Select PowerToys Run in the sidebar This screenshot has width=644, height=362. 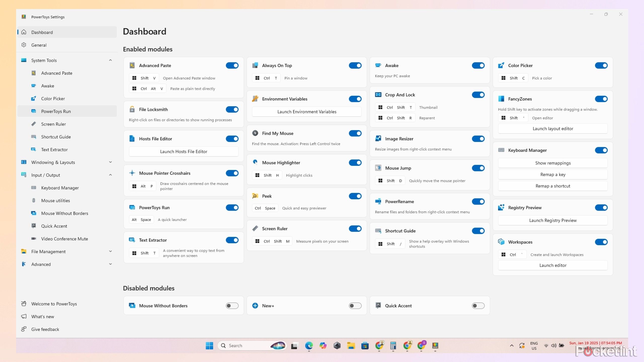click(67, 111)
